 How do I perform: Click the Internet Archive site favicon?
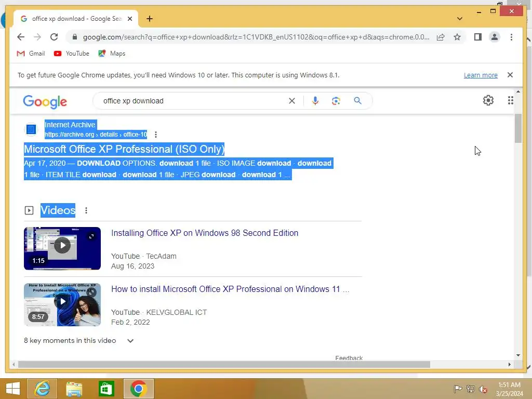coord(31,129)
